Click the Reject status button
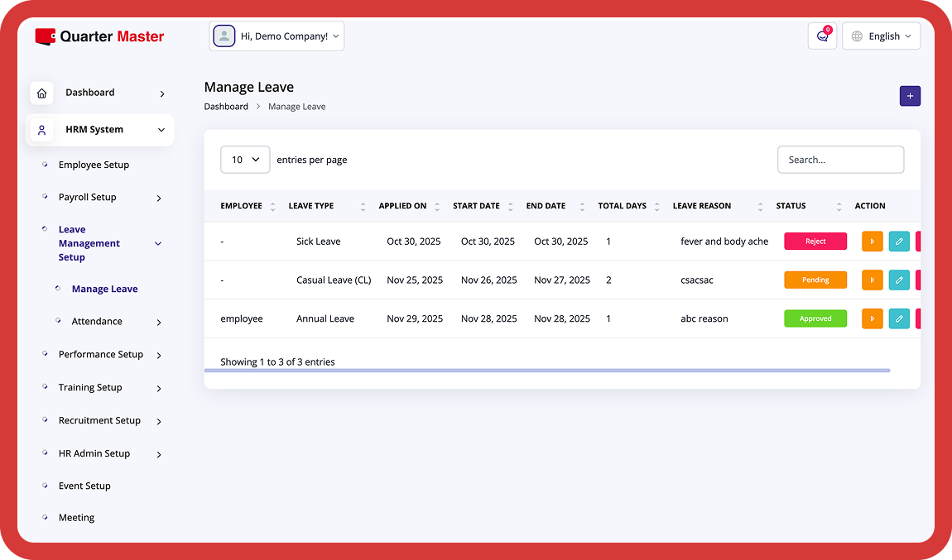The height and width of the screenshot is (560, 952). 815,241
